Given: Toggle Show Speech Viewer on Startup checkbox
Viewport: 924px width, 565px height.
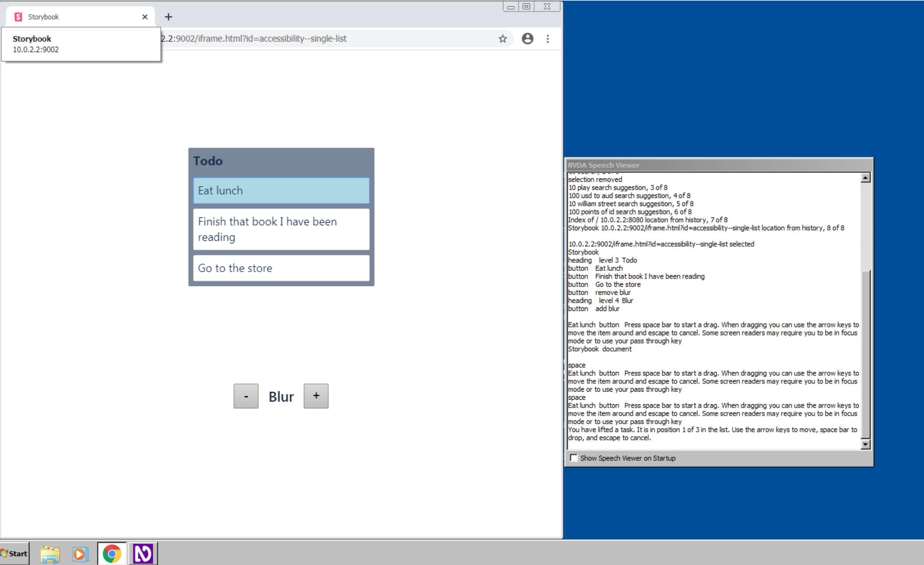Looking at the screenshot, I should click(572, 459).
